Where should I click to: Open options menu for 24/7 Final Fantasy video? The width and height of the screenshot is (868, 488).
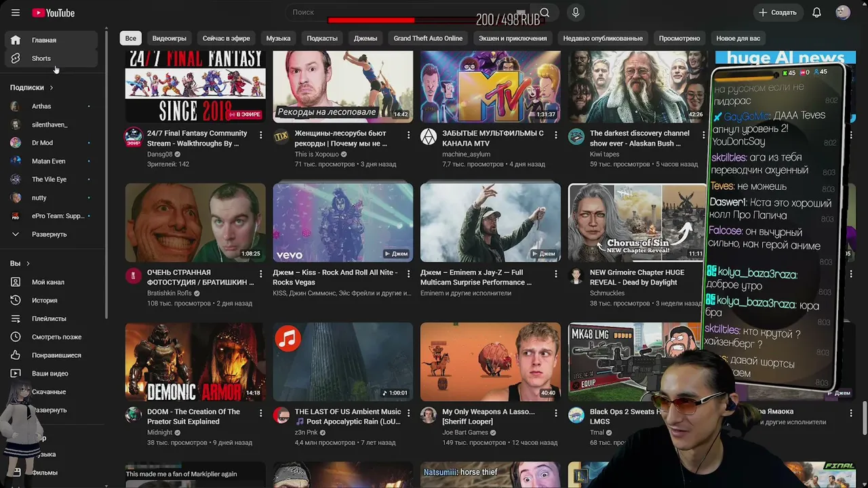click(x=260, y=136)
